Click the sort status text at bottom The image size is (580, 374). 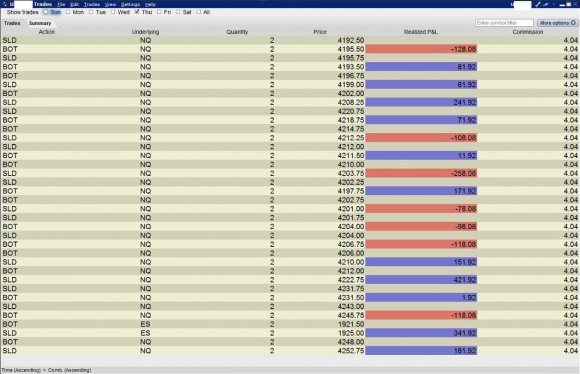pyautogui.click(x=46, y=370)
